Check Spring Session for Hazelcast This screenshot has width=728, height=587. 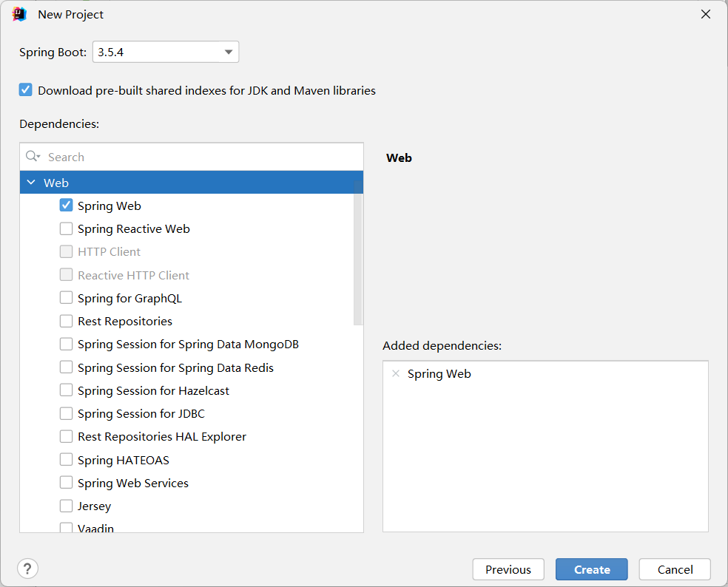coord(67,390)
